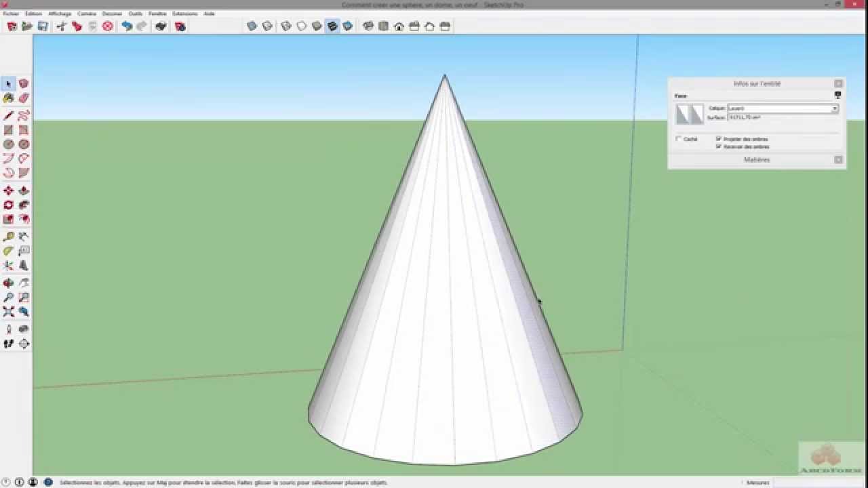Select the Pan hand tool
The image size is (868, 488).
24,283
